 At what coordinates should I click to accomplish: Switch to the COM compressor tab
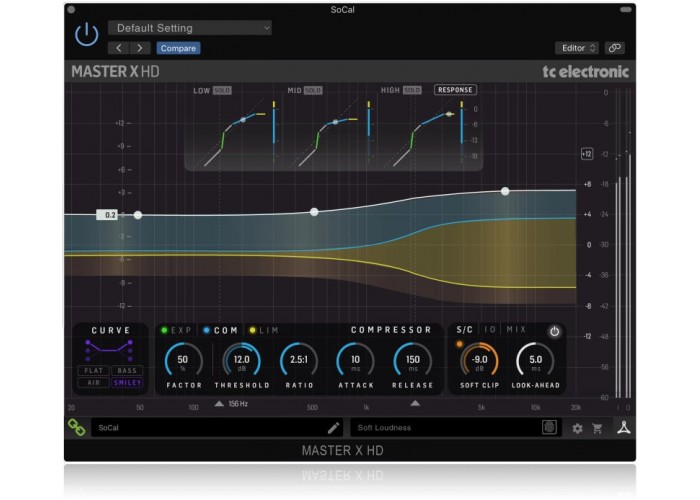click(221, 330)
